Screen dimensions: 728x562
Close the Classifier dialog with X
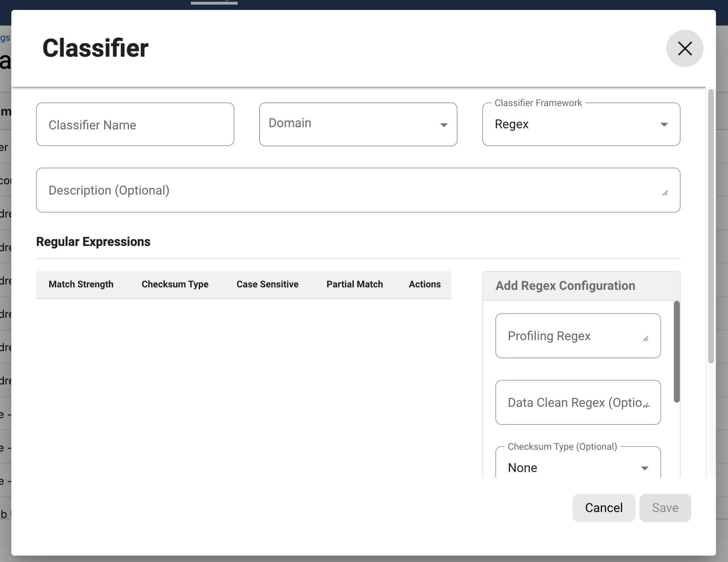point(684,49)
